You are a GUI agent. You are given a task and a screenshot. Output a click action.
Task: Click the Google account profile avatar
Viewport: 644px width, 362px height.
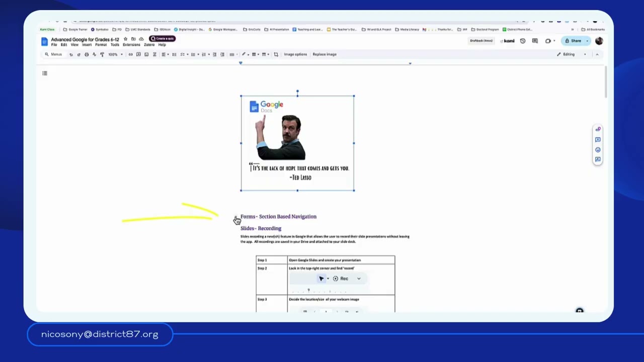click(x=599, y=41)
